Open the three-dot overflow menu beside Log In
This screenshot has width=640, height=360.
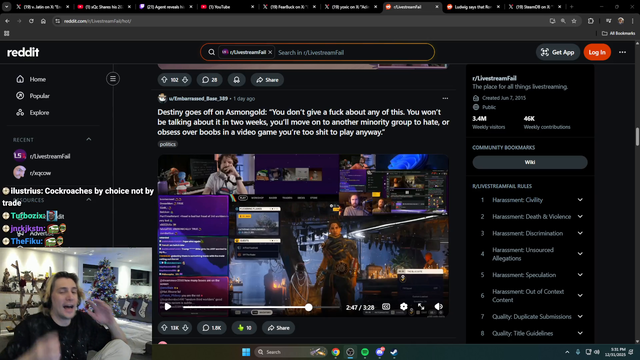tap(622, 52)
